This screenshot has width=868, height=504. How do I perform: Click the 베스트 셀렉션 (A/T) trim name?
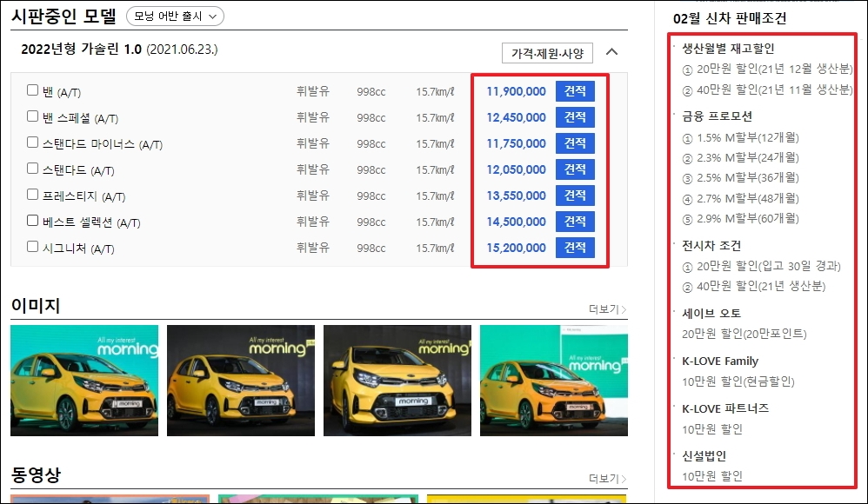[91, 222]
